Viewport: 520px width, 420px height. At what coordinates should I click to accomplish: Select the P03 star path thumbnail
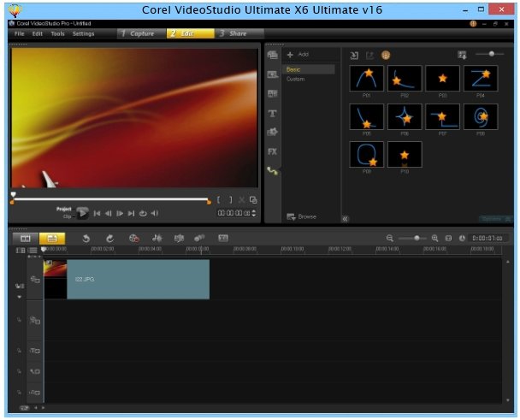[442, 79]
